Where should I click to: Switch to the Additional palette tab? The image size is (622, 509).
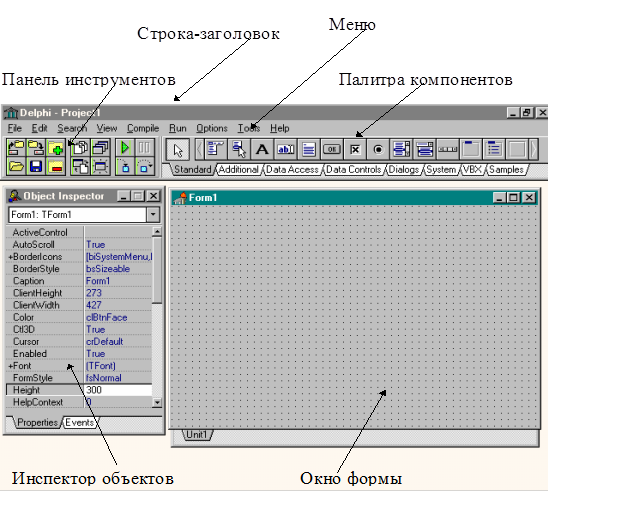(238, 170)
